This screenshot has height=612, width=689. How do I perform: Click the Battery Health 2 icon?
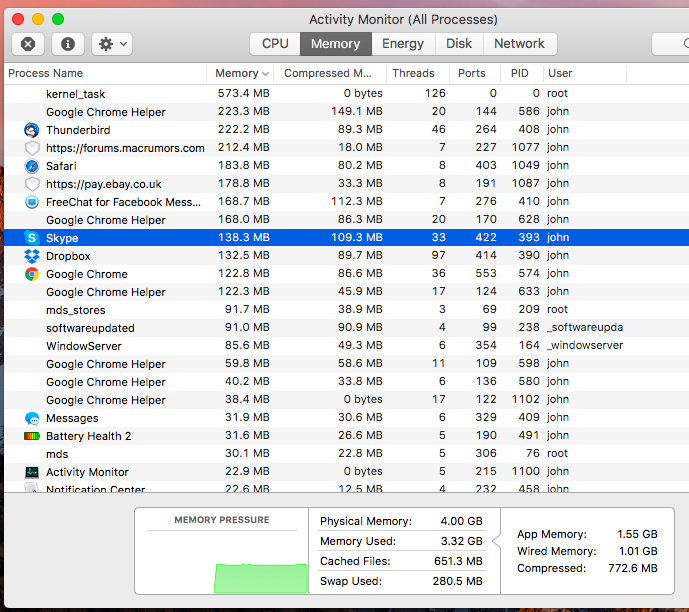pyautogui.click(x=32, y=436)
